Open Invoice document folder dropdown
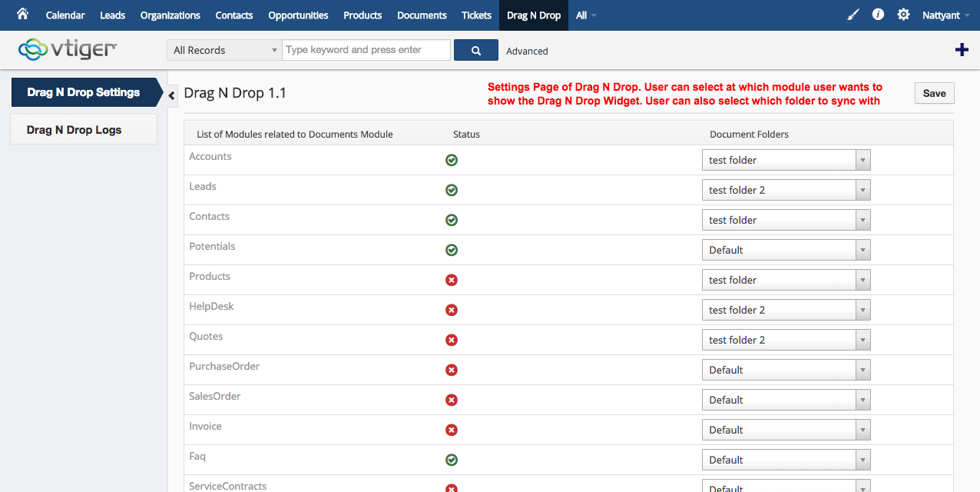 point(786,430)
